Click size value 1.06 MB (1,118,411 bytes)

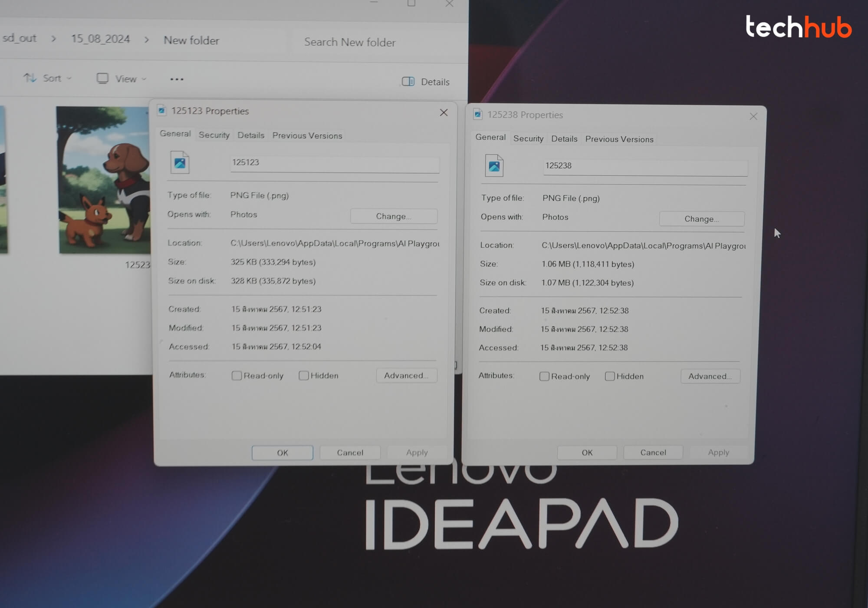click(588, 264)
